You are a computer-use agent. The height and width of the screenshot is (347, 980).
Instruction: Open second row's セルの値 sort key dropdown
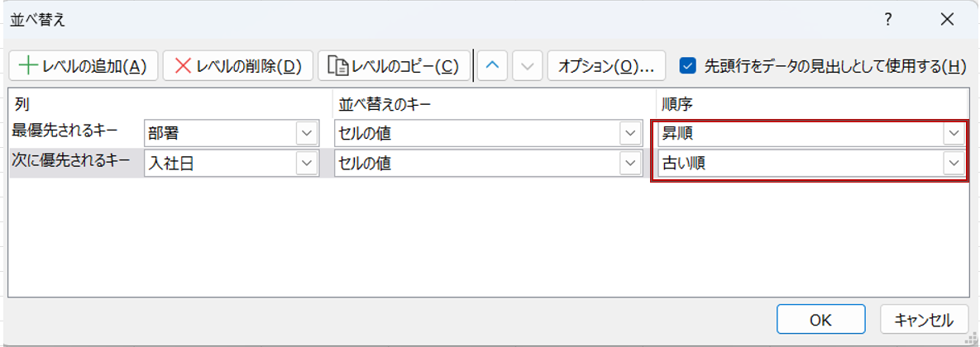point(631,164)
